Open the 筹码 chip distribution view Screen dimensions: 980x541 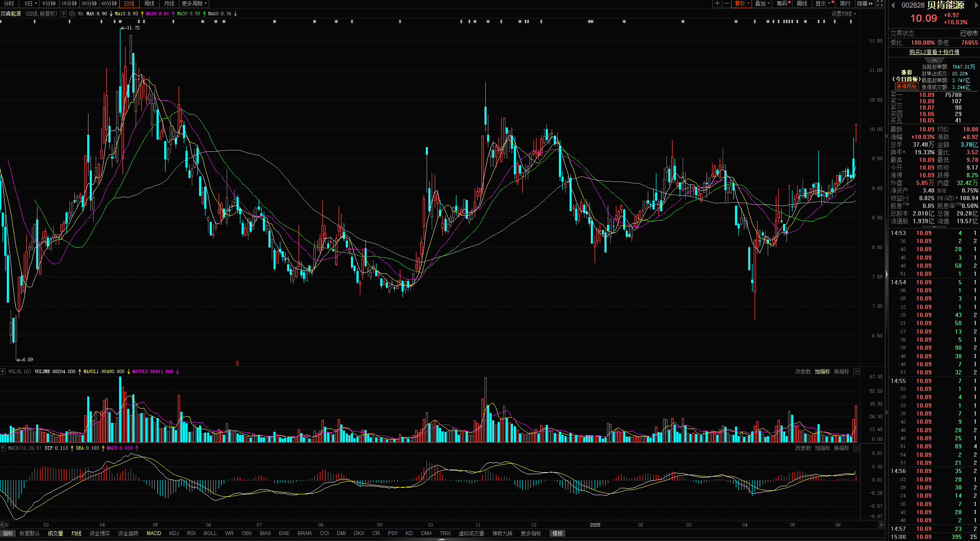tap(783, 3)
